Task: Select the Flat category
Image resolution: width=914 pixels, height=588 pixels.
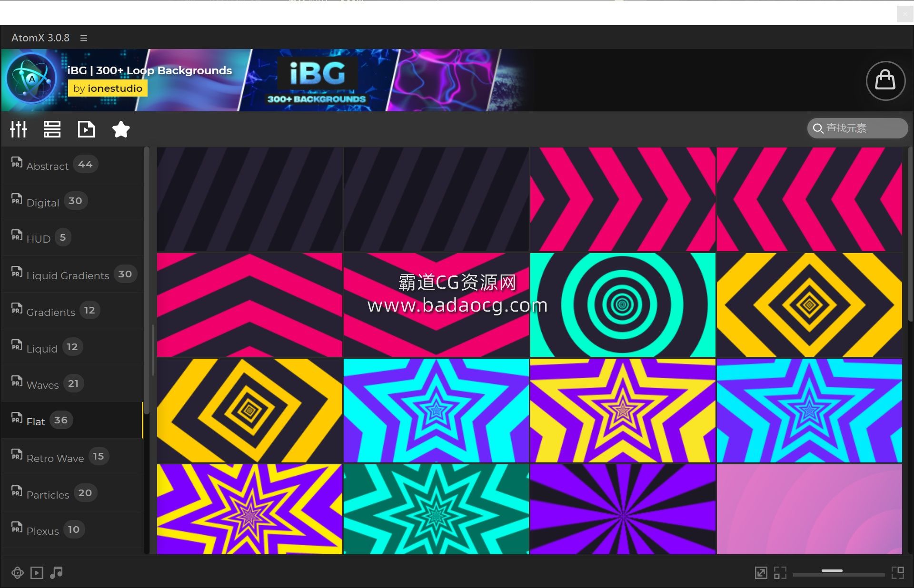Action: click(x=72, y=420)
